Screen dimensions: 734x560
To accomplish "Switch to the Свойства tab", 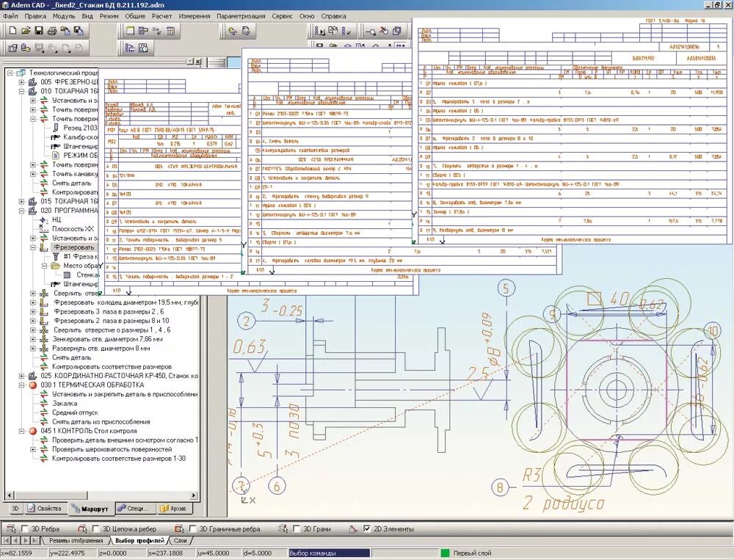I will click(45, 508).
